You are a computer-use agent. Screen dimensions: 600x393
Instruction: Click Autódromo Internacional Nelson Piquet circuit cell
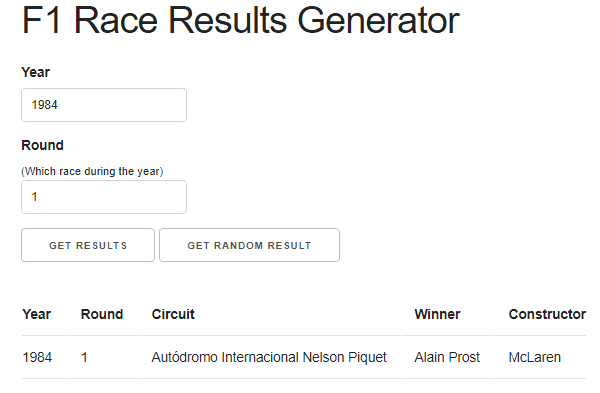[x=269, y=357]
